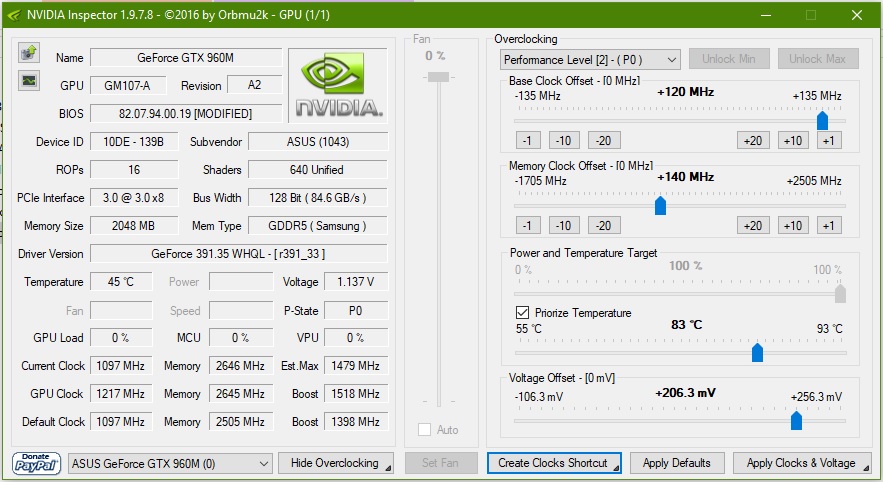The height and width of the screenshot is (485, 883).
Task: Open the sensor monitoring graph icon
Action: coord(29,81)
